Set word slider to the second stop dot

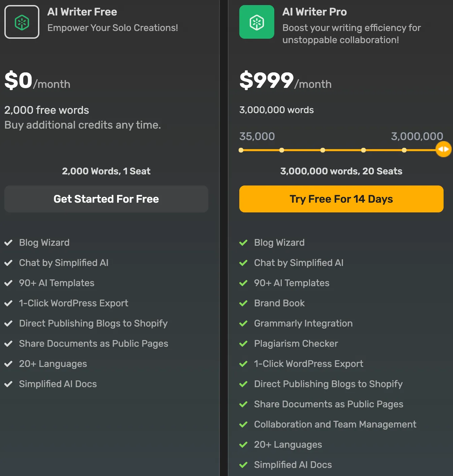(282, 150)
